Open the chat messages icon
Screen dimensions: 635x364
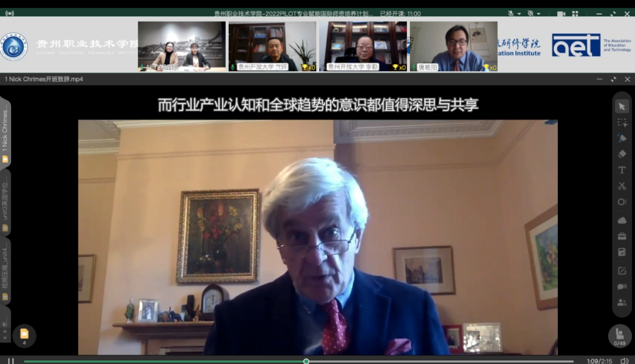[x=621, y=286]
